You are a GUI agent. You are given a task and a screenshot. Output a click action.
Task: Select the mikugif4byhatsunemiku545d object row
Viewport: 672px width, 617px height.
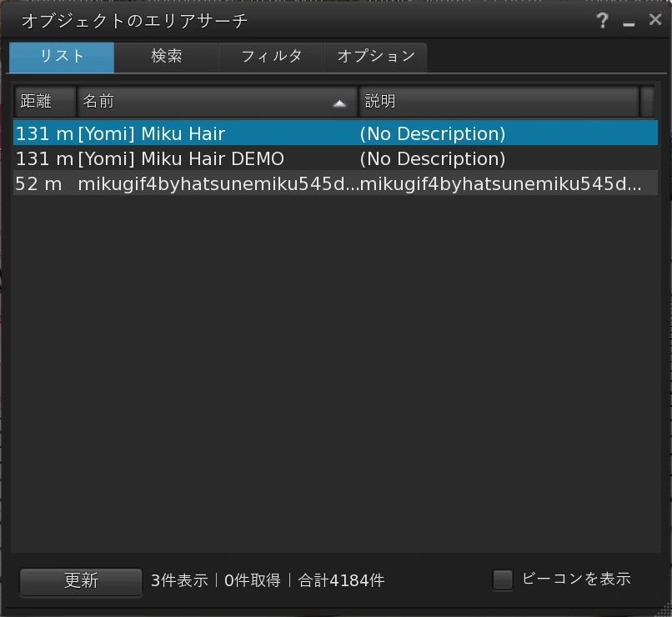[335, 183]
